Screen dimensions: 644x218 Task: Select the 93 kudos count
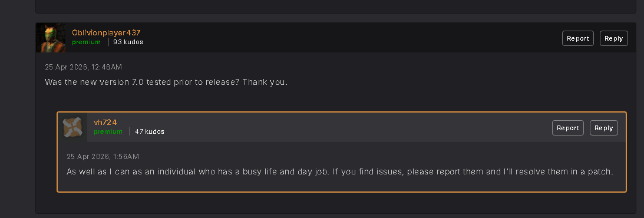128,42
